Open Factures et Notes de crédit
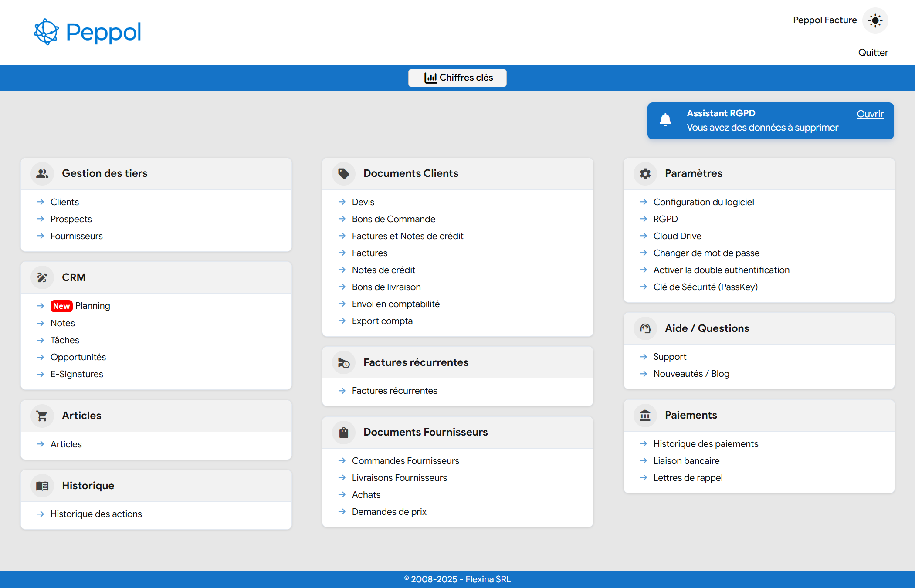Screen dimensions: 915x588 coord(408,236)
